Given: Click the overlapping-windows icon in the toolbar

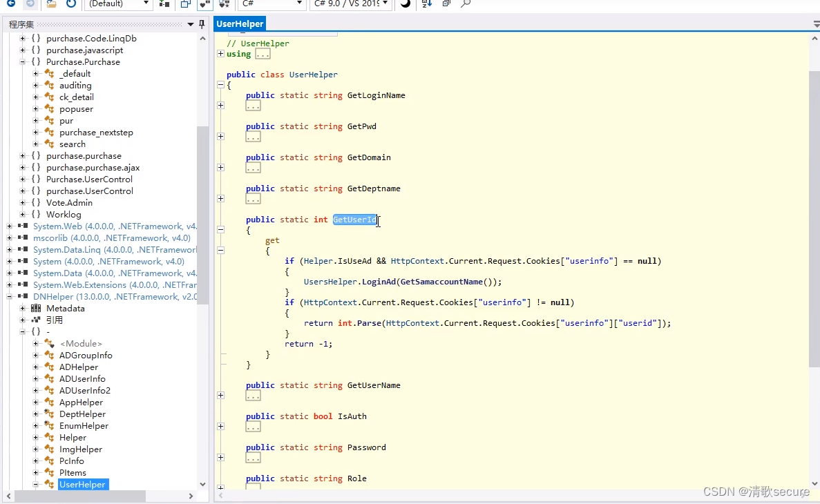Looking at the screenshot, I should point(186,3).
